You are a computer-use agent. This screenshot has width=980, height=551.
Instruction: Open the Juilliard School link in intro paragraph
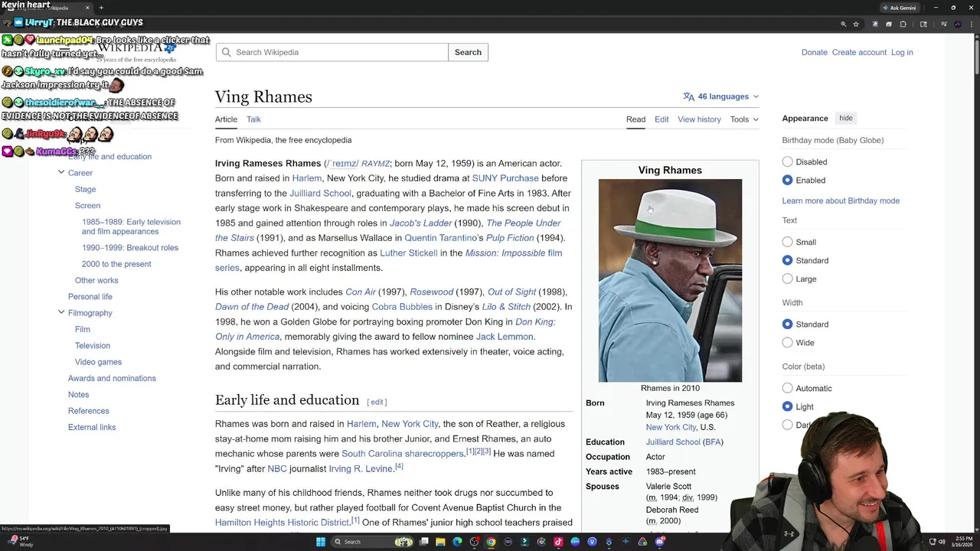(x=320, y=193)
